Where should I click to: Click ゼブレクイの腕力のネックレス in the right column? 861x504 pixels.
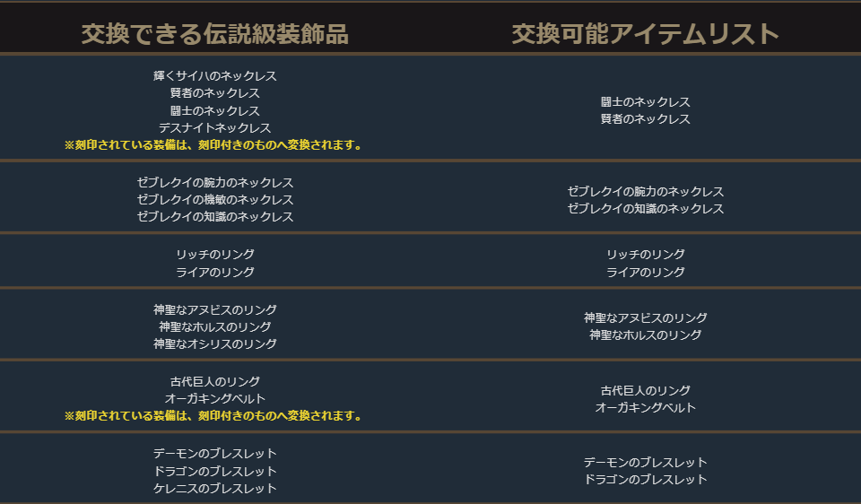[x=645, y=192]
